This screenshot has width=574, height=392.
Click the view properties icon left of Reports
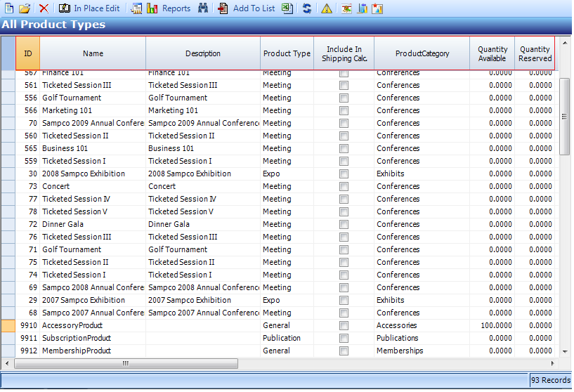[136, 8]
